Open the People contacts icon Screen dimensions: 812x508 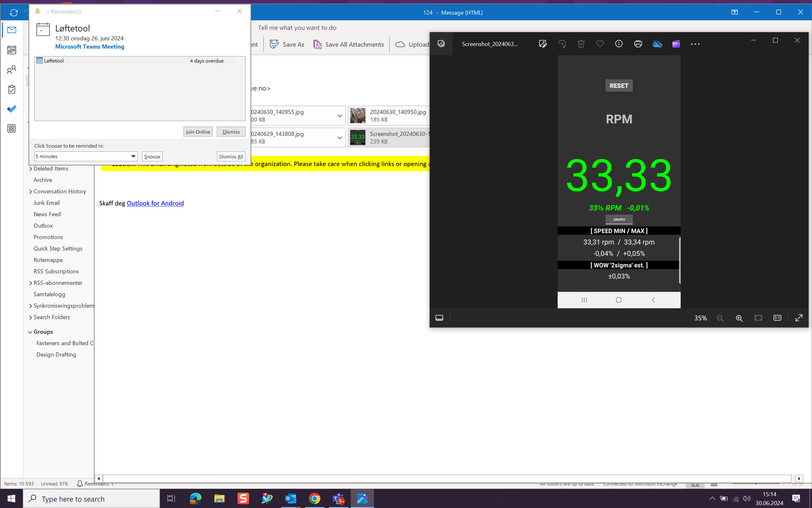(x=12, y=70)
